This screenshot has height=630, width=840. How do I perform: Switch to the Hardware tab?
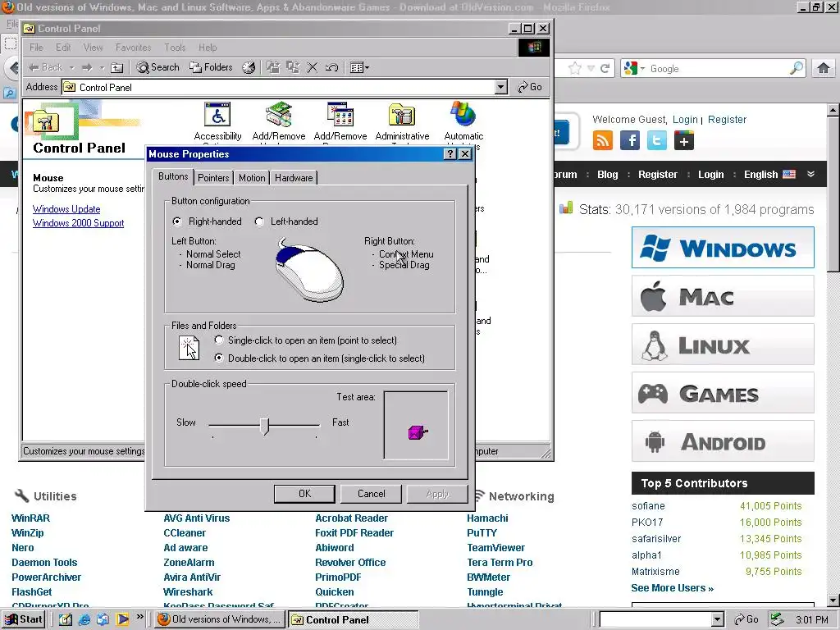tap(294, 178)
